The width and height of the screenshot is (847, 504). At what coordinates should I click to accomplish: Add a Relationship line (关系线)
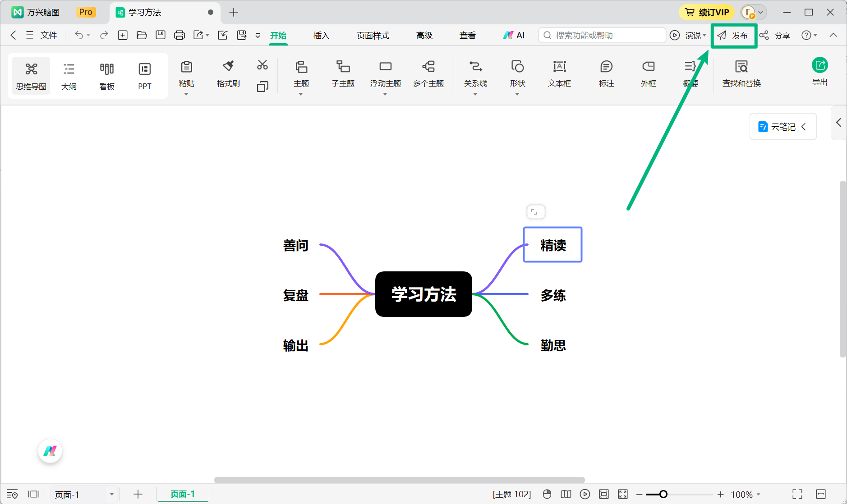(475, 73)
